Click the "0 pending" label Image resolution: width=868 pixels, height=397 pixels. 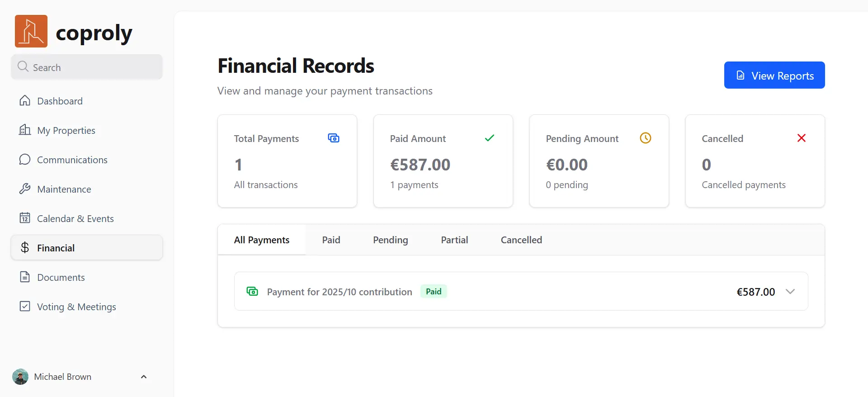(x=567, y=184)
